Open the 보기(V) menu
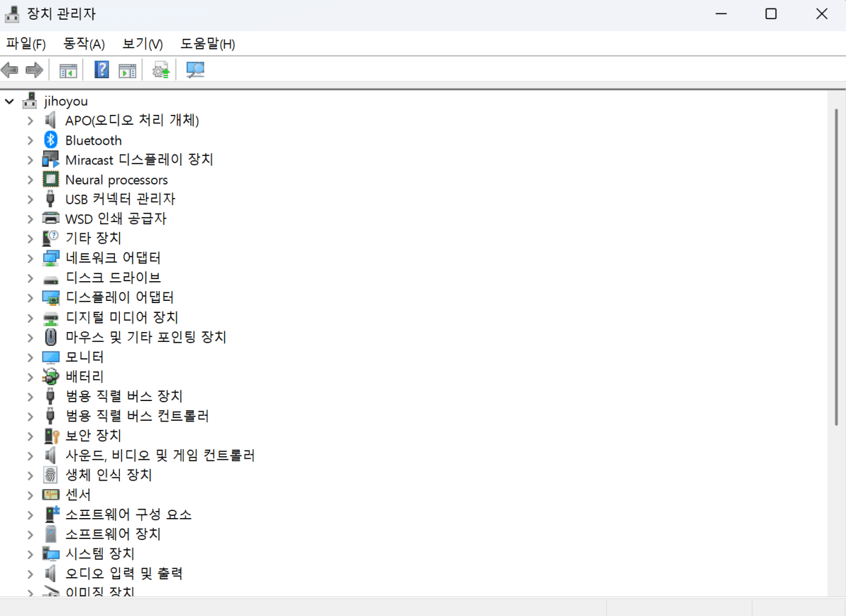 [142, 44]
